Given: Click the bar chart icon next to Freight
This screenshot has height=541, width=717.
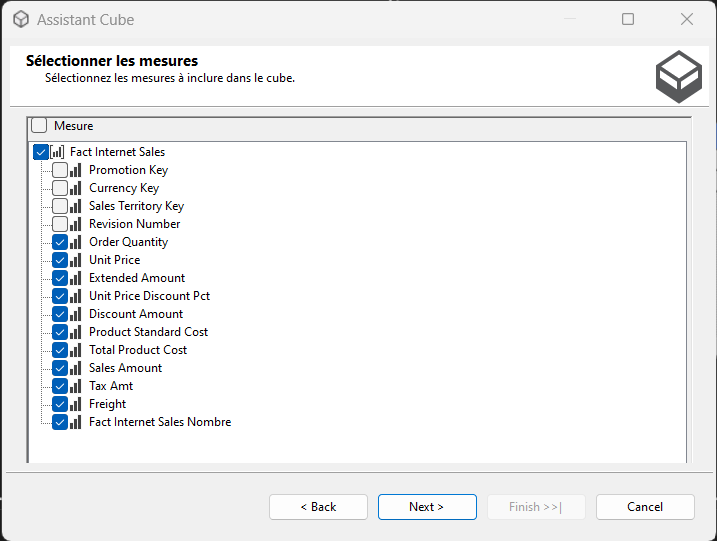Looking at the screenshot, I should (x=75, y=404).
